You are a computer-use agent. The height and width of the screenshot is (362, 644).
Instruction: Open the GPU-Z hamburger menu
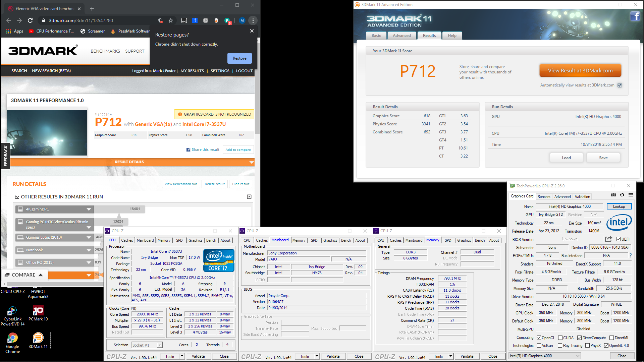pos(631,195)
